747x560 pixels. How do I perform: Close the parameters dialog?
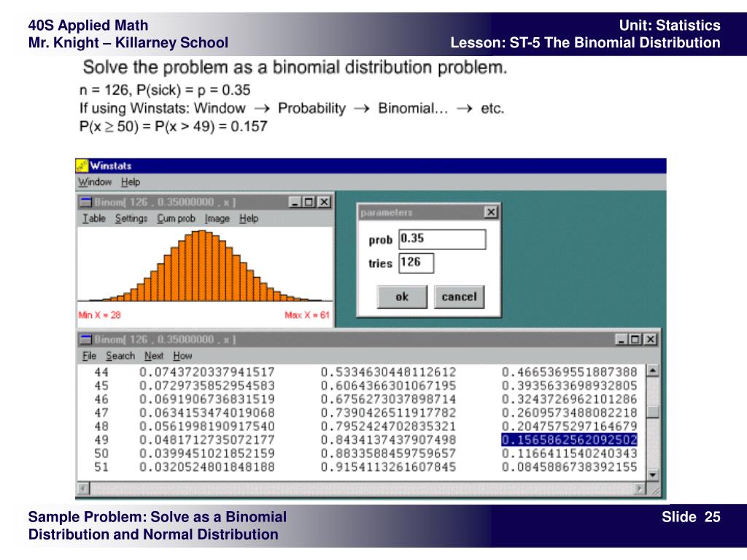coord(491,212)
